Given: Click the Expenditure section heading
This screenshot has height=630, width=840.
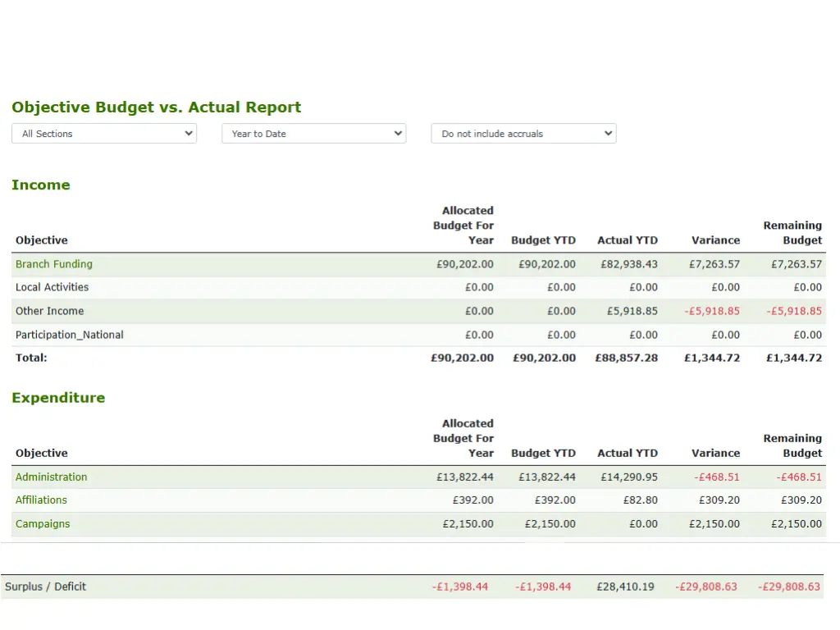Looking at the screenshot, I should pyautogui.click(x=58, y=398).
